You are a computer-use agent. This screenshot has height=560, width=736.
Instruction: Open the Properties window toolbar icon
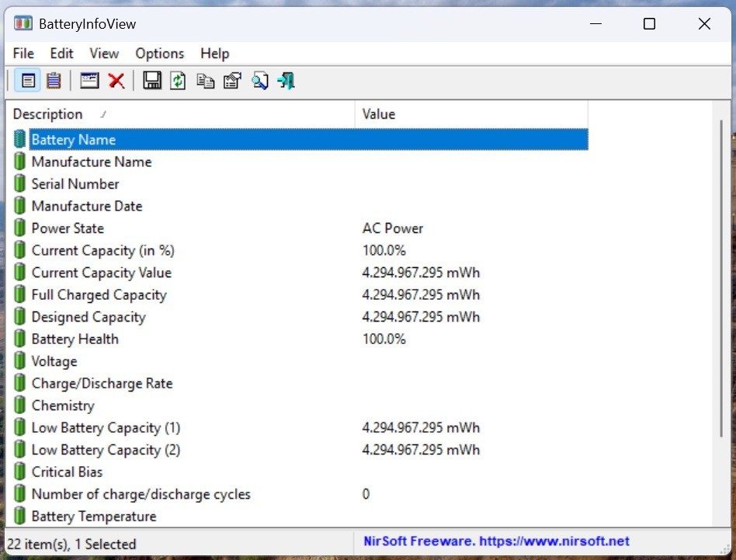click(x=89, y=81)
